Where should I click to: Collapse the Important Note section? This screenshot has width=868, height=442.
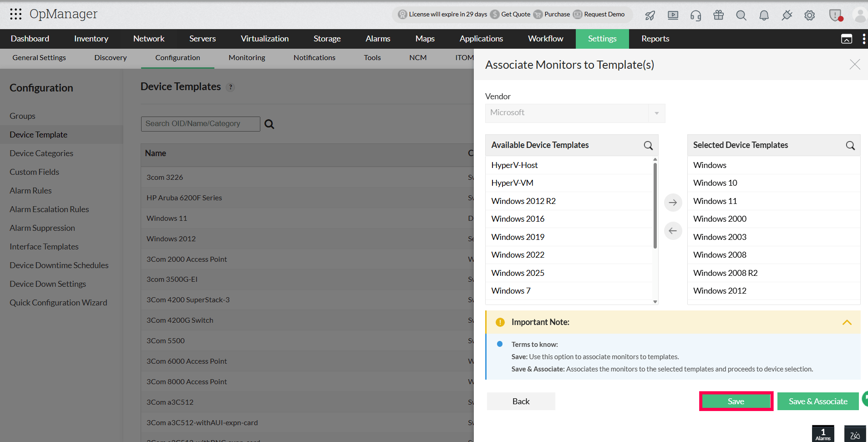[x=847, y=322]
